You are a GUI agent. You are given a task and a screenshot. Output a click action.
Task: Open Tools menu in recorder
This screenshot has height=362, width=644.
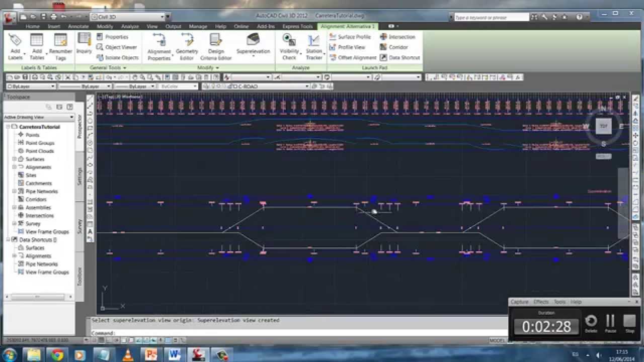(x=559, y=302)
